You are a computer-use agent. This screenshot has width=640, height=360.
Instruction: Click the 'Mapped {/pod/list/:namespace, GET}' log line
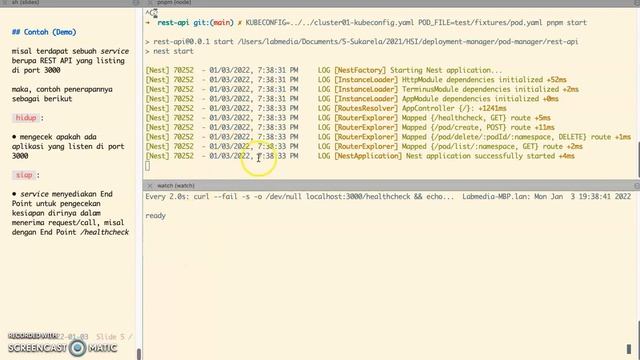pyautogui.click(x=364, y=147)
